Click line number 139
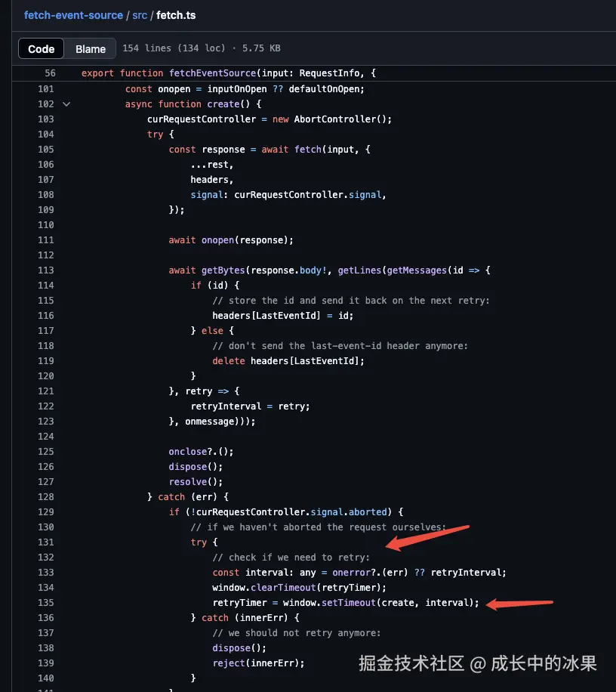 46,663
